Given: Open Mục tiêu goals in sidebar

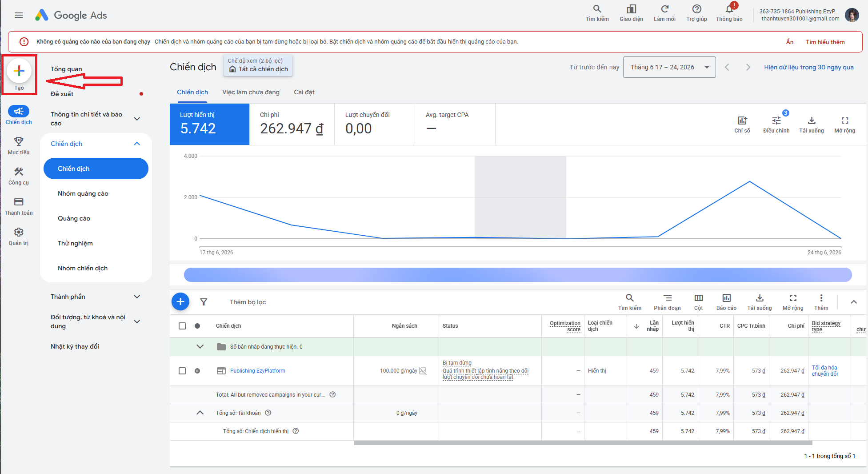Looking at the screenshot, I should pos(19,145).
